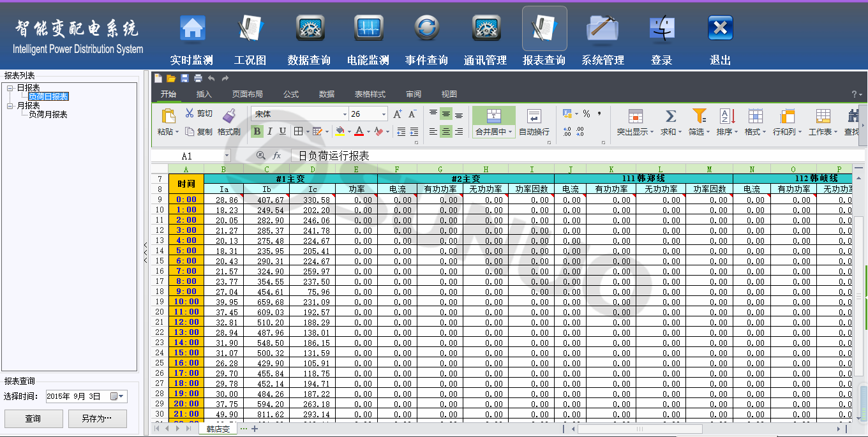The height and width of the screenshot is (437, 868).
Task: Toggle italic formatting button
Action: [269, 131]
